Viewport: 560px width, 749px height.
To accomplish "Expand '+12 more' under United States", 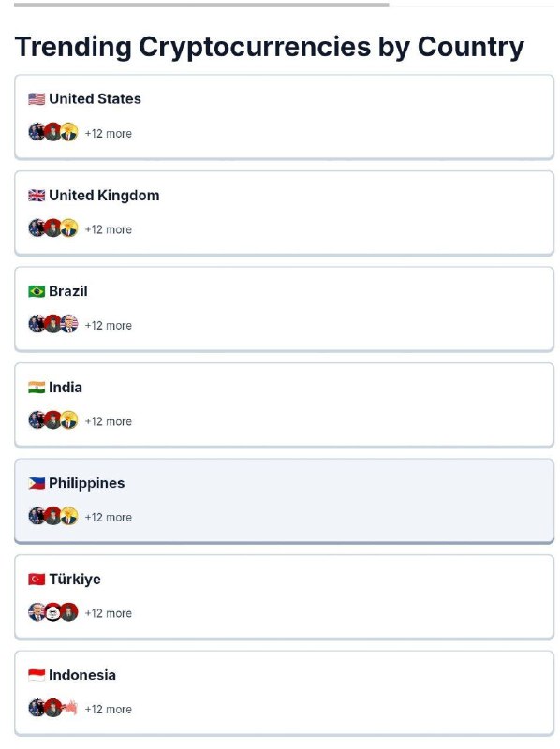I will click(x=108, y=133).
